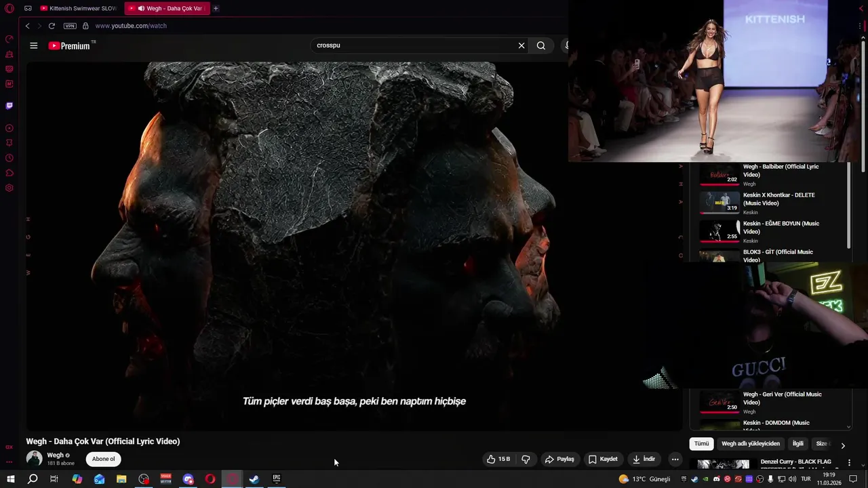
Task: Open Wegh channel avatar
Action: coord(34,459)
